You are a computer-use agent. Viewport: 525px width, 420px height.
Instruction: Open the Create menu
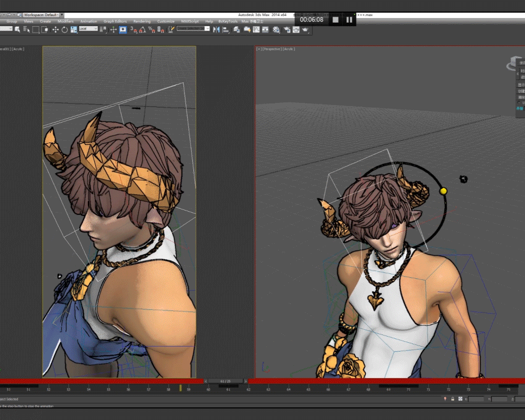point(45,22)
